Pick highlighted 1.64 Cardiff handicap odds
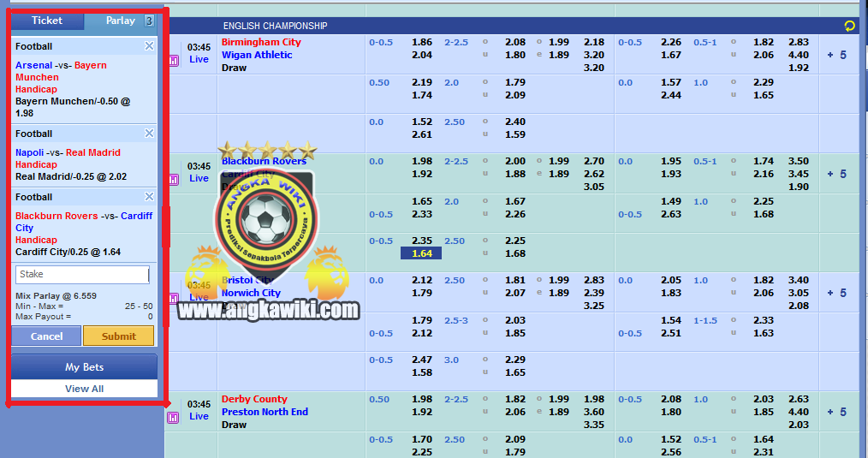 tap(421, 253)
